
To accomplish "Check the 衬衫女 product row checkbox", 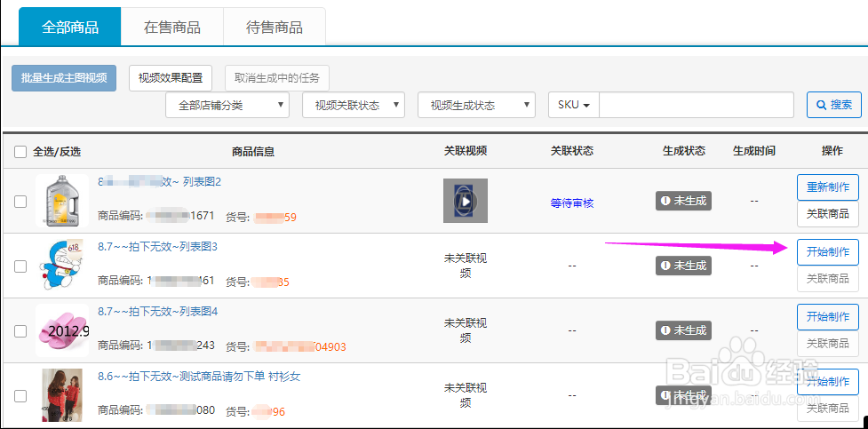I will click(x=20, y=396).
